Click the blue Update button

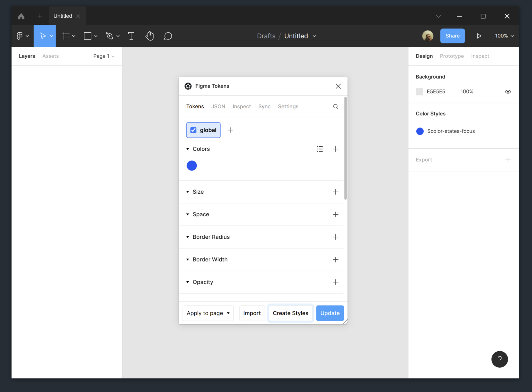click(330, 313)
